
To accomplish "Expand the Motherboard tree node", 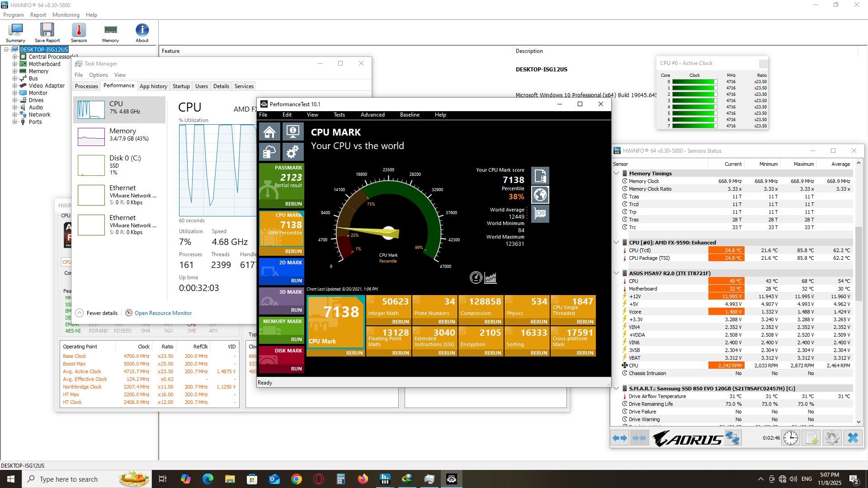I will [x=14, y=64].
